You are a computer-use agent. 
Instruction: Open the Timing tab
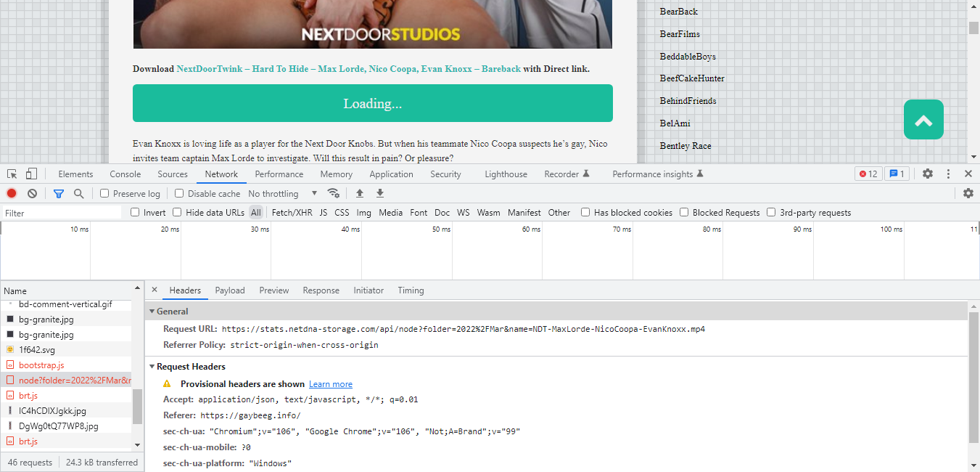[411, 290]
